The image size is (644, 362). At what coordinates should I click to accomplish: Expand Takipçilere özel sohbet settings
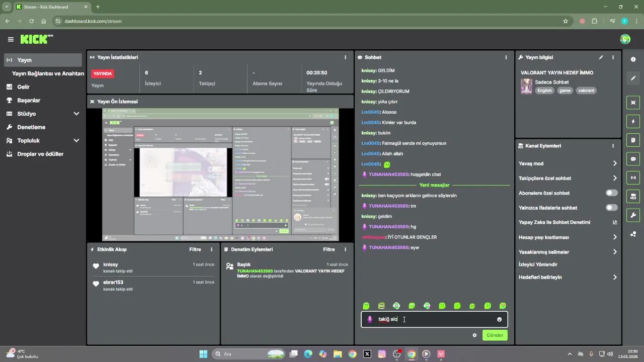(x=568, y=178)
